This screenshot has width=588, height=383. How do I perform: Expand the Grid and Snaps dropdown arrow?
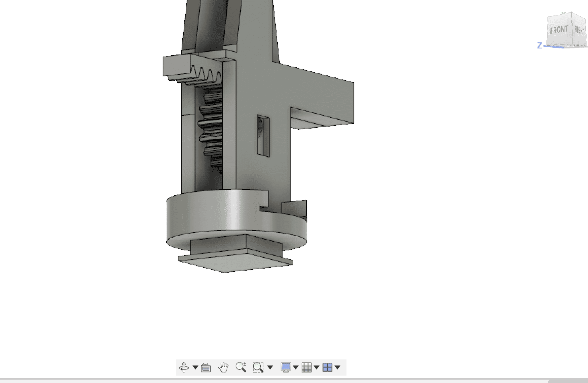coord(317,367)
